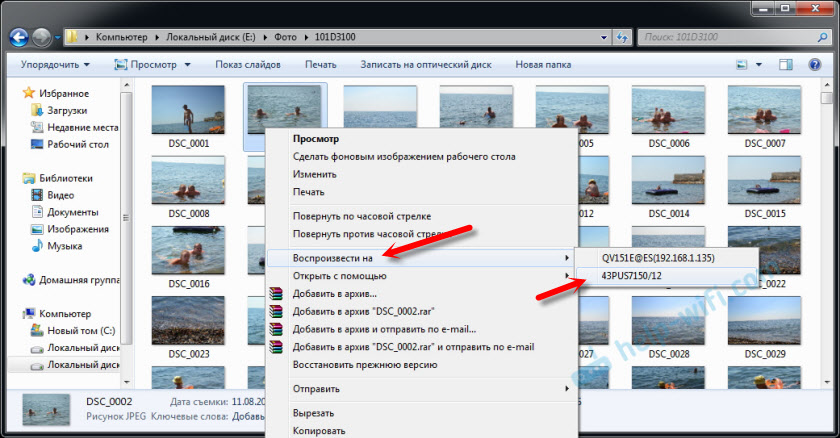Image resolution: width=840 pixels, height=438 pixels.
Task: Click the refresh icon next to address bar
Action: (621, 37)
